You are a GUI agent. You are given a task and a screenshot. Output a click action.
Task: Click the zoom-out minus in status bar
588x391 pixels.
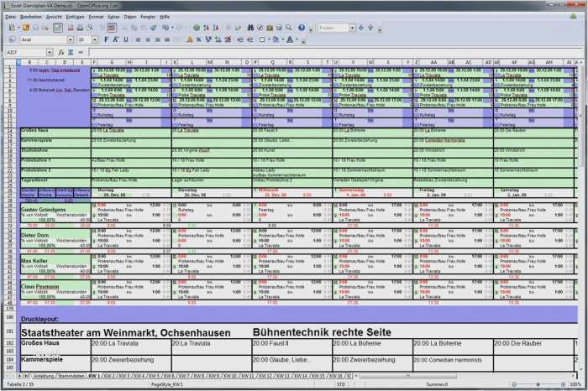pos(514,384)
